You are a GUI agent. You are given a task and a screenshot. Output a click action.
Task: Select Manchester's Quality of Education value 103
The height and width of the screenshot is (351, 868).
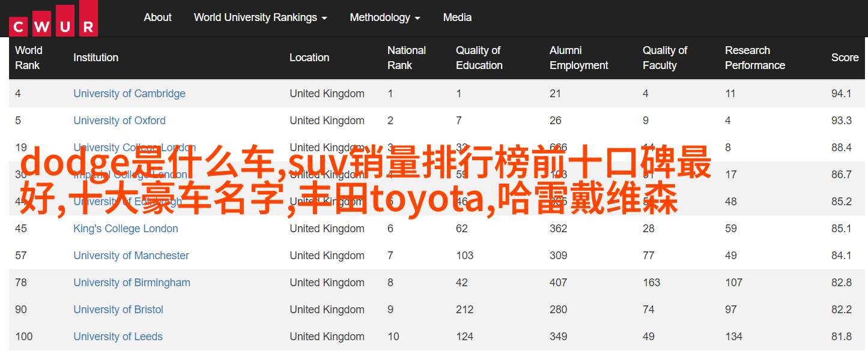tap(465, 256)
